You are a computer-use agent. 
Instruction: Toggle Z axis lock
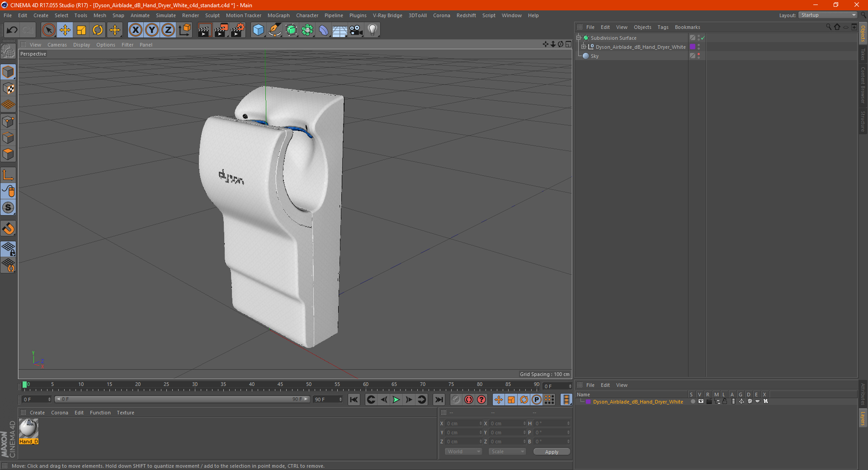168,30
